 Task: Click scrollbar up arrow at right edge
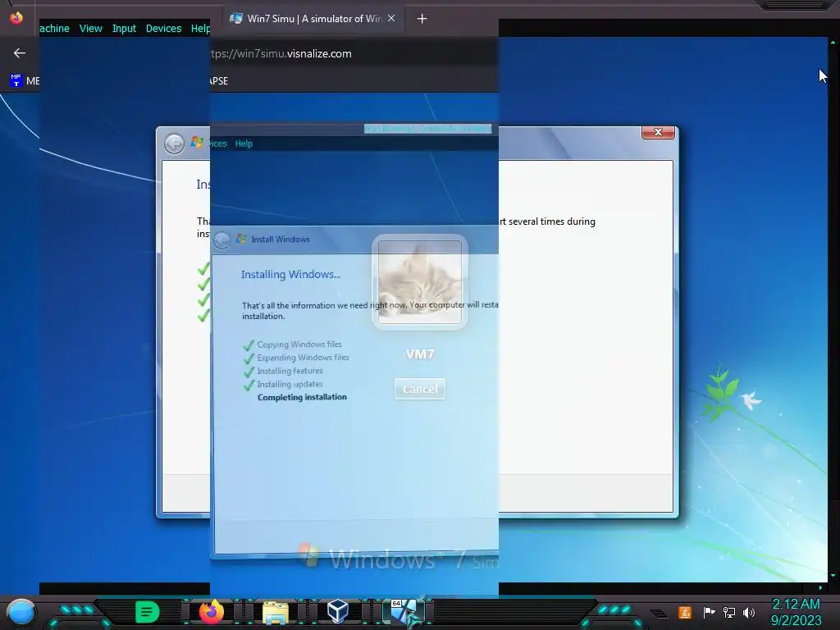(x=833, y=42)
